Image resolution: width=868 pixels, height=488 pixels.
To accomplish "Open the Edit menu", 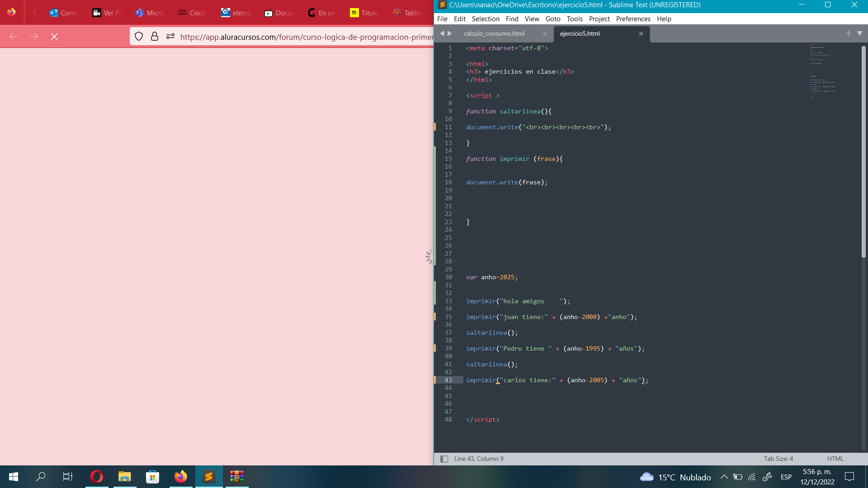I will click(x=460, y=19).
